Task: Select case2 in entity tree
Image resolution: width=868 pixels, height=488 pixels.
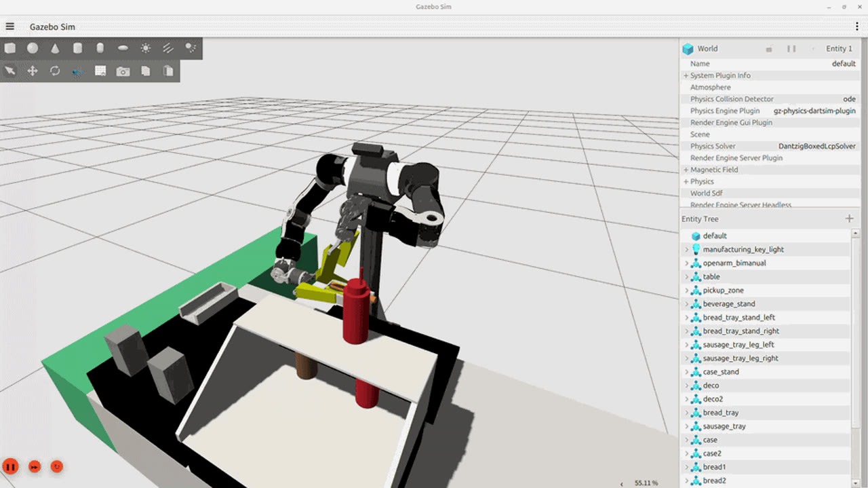Action: tap(766, 453)
